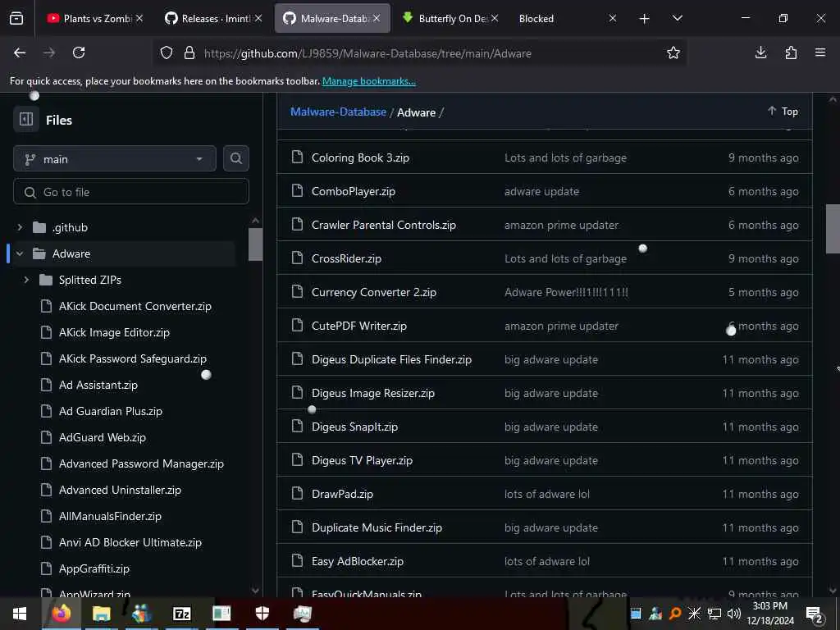840x630 pixels.
Task: Go to Malware-Database breadcrumb link
Action: [x=338, y=112]
